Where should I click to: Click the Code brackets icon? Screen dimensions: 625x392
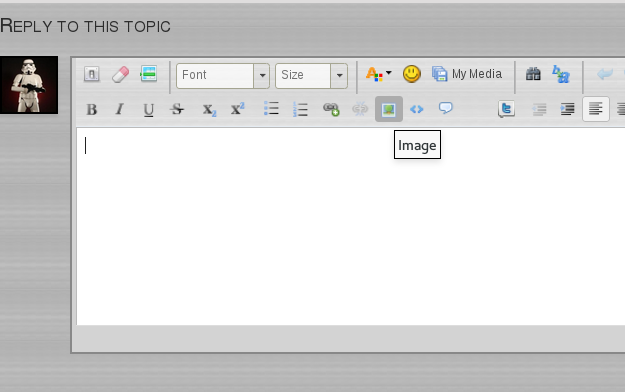pos(417,109)
